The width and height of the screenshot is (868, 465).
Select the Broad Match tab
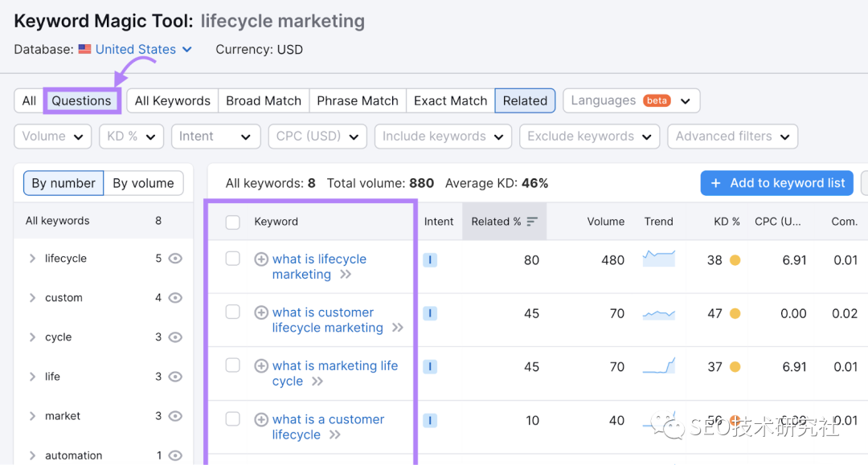[x=264, y=100]
